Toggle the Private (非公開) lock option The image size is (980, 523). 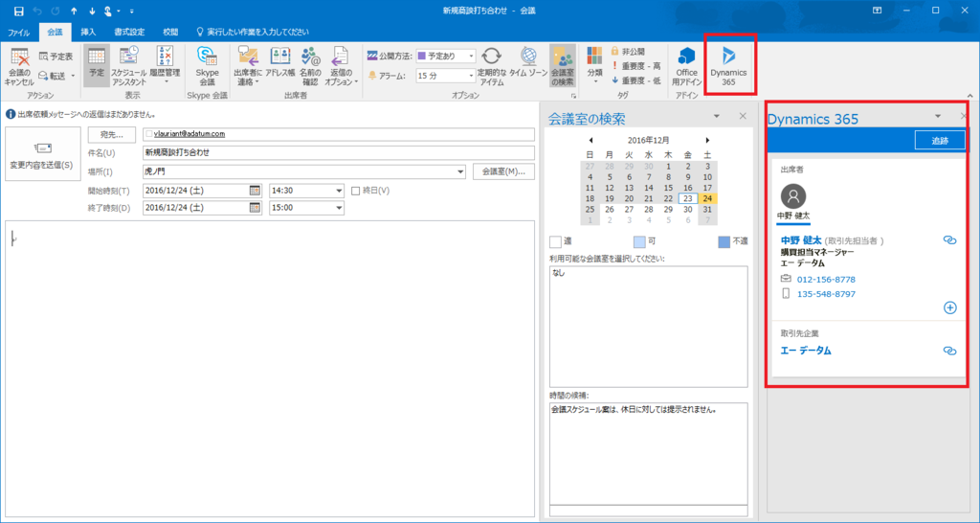coord(628,52)
